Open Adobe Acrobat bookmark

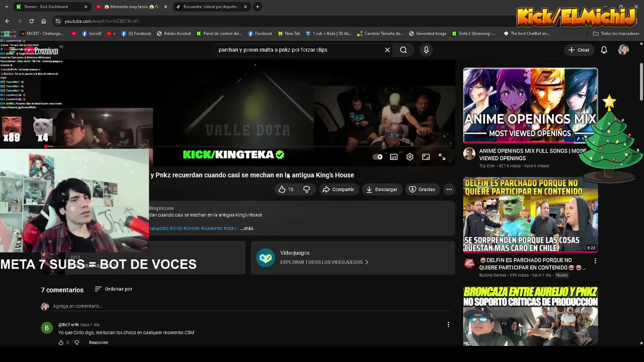[x=174, y=34]
